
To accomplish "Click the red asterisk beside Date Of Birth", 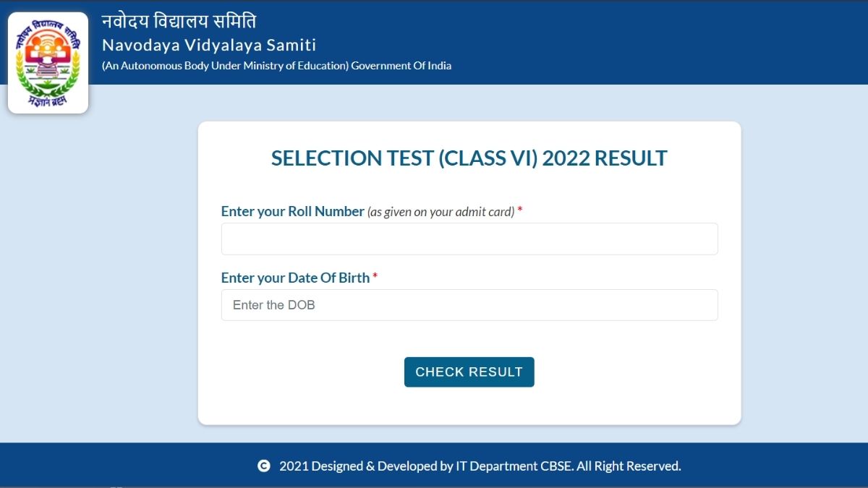I will coord(376,275).
